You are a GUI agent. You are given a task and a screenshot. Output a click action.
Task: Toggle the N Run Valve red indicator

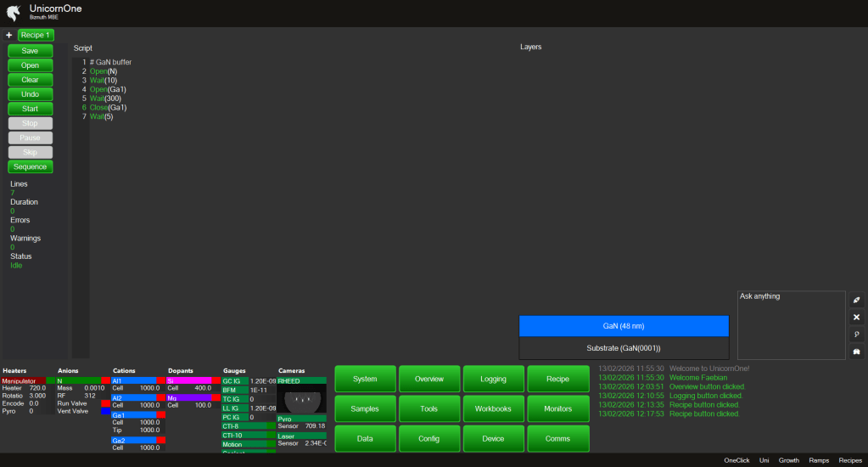pyautogui.click(x=105, y=402)
